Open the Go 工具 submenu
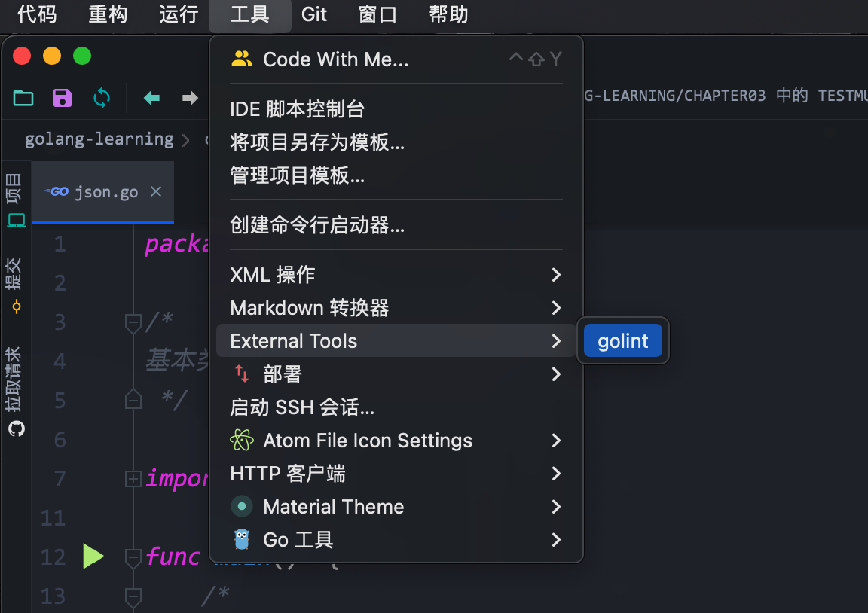Screen dimensions: 868x613 click(396, 540)
